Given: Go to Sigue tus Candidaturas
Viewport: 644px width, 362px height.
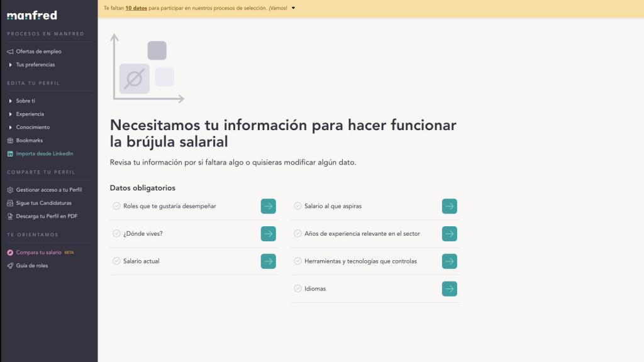Looking at the screenshot, I should (x=43, y=203).
